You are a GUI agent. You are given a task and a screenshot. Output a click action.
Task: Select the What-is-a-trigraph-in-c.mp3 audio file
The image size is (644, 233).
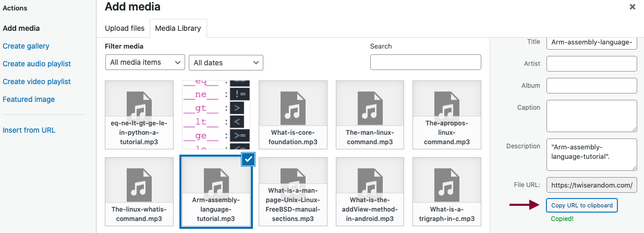(447, 192)
